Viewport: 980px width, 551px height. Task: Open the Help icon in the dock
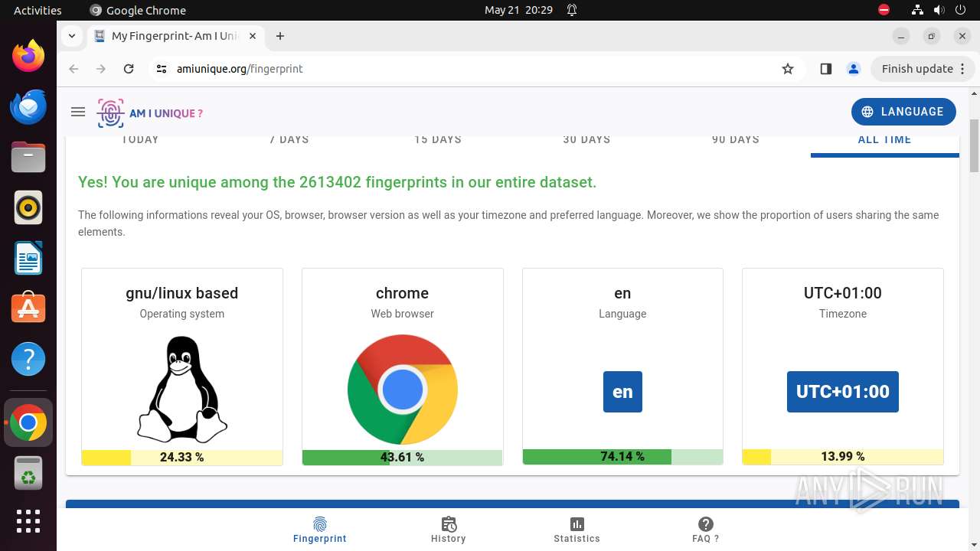click(28, 359)
